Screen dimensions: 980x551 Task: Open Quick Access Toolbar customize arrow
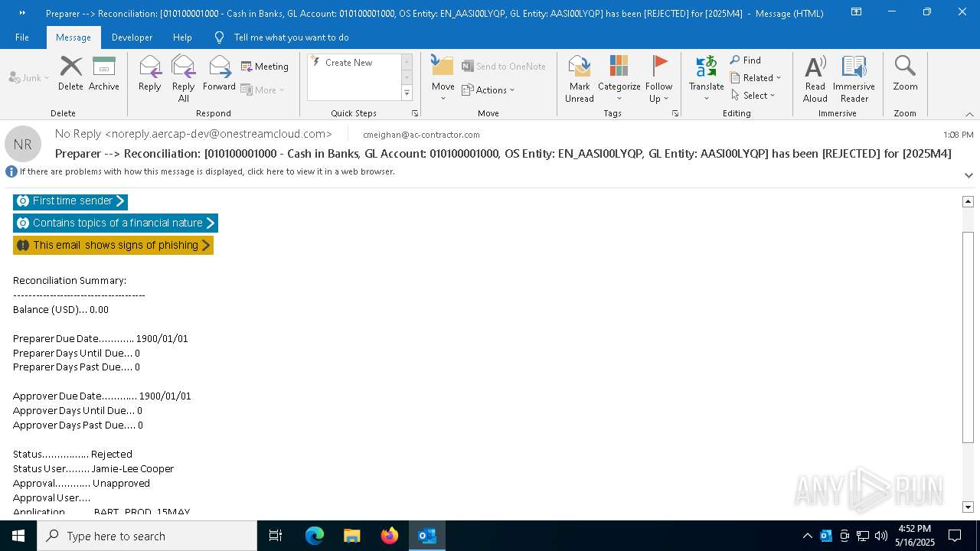click(x=21, y=12)
